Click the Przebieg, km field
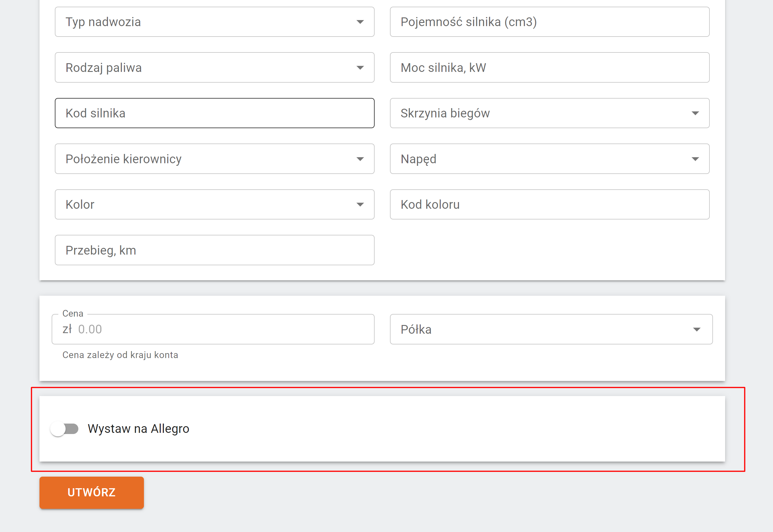 click(214, 250)
